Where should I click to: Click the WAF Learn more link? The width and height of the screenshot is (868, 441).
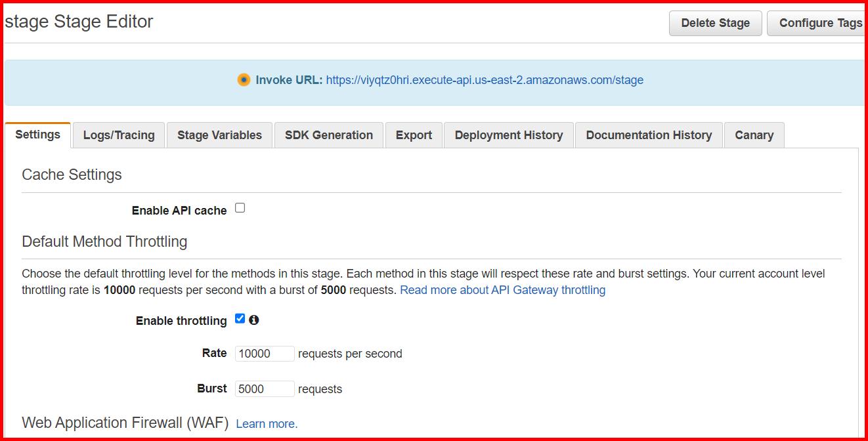pos(267,423)
